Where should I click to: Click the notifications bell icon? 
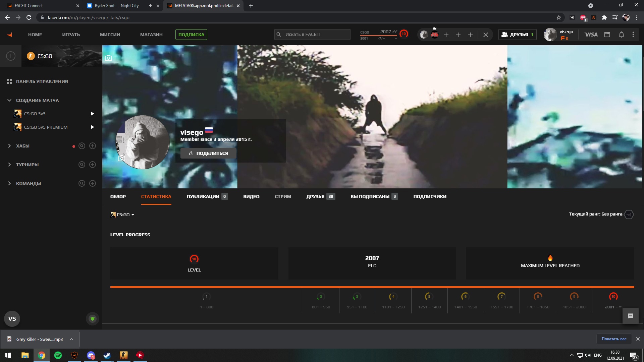click(x=621, y=35)
